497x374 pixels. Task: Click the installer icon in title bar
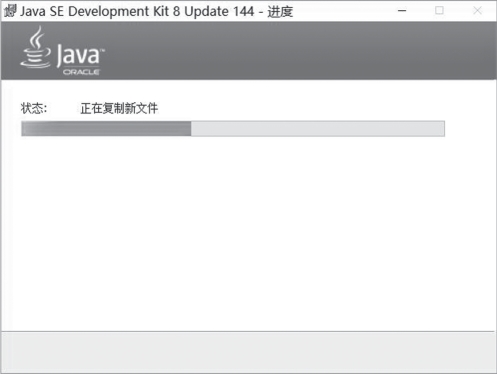(x=10, y=11)
